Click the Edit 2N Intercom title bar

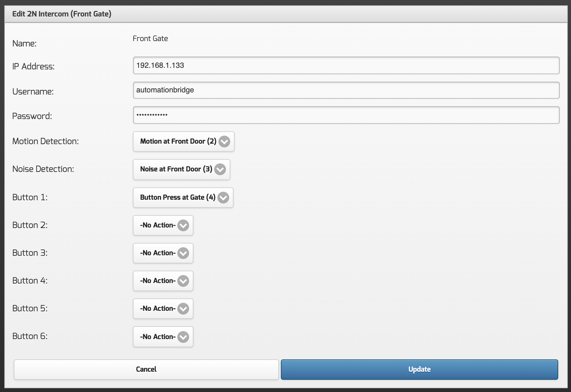(285, 14)
